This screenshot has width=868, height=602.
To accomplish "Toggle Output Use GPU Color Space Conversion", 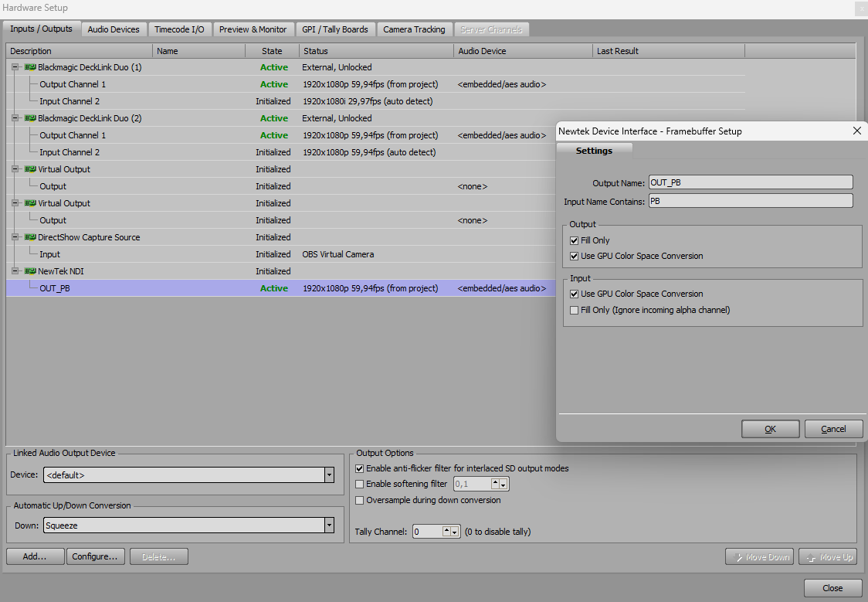I will coord(574,257).
